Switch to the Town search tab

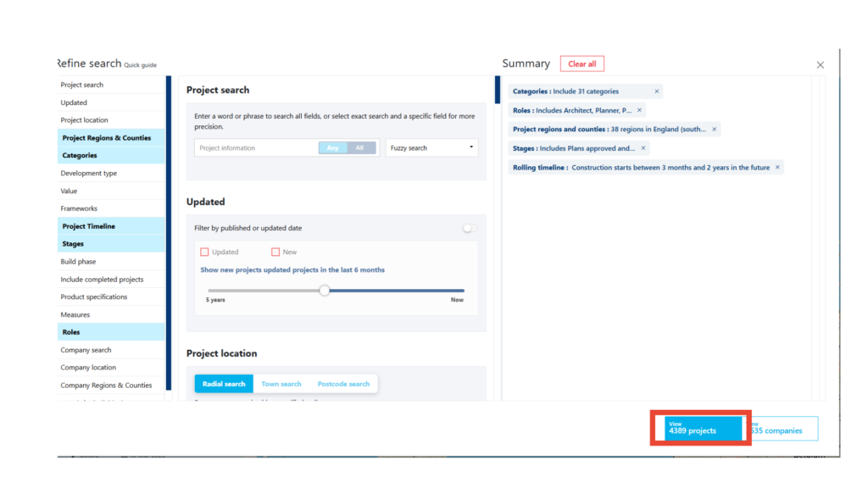click(x=281, y=384)
